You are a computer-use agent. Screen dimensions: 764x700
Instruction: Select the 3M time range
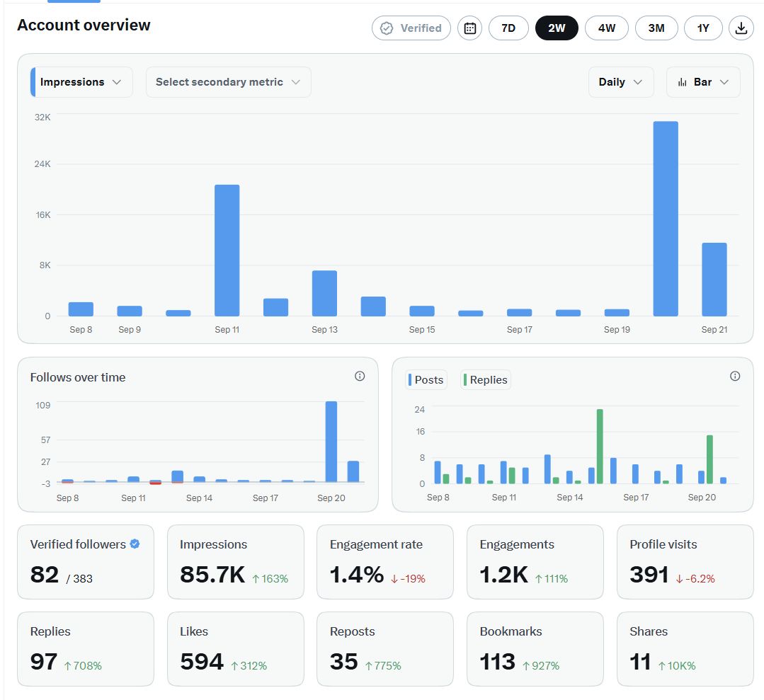click(x=656, y=28)
